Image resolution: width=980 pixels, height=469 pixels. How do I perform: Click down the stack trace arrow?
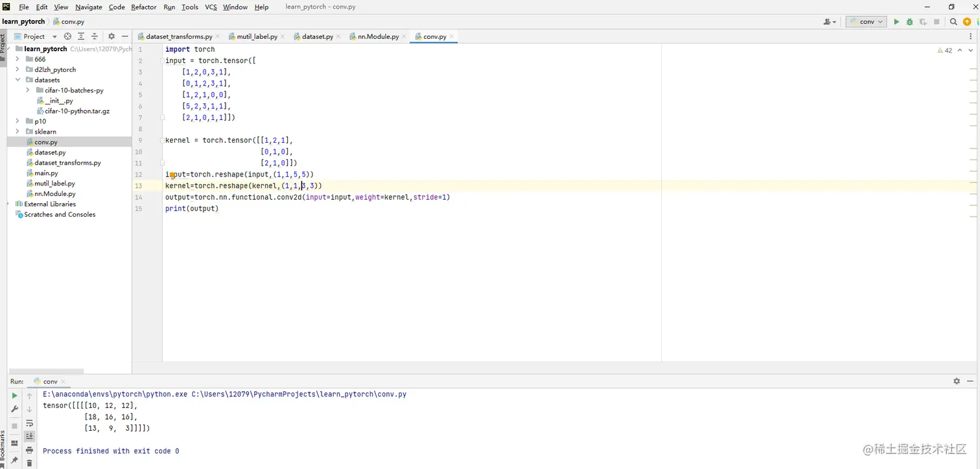point(29,409)
